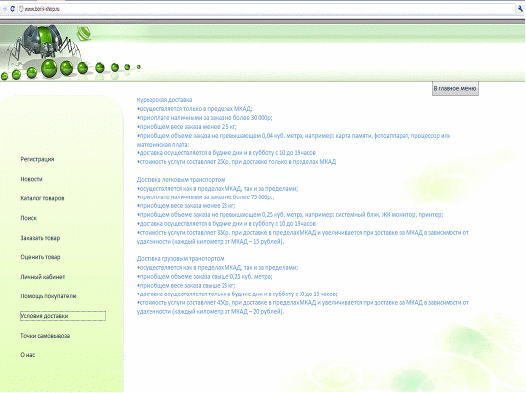Click the page icon in address bar
526x393 pixels.
point(21,9)
